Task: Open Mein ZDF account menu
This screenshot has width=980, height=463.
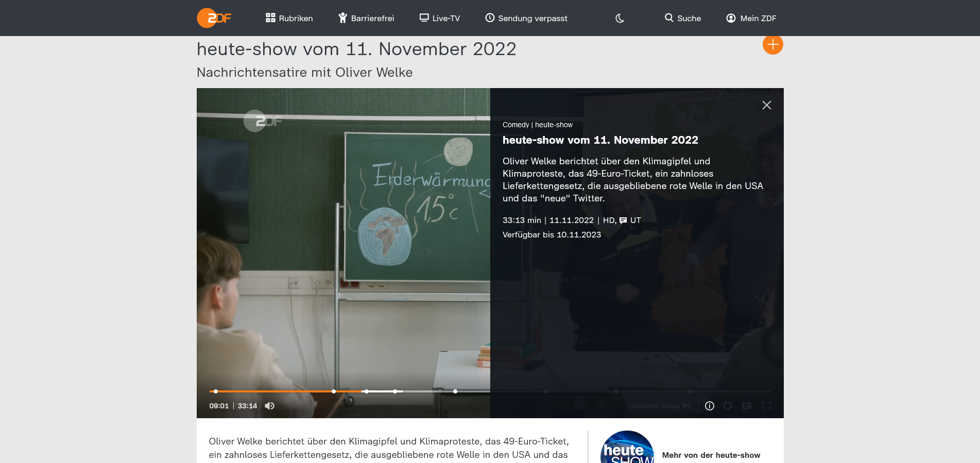Action: [751, 18]
